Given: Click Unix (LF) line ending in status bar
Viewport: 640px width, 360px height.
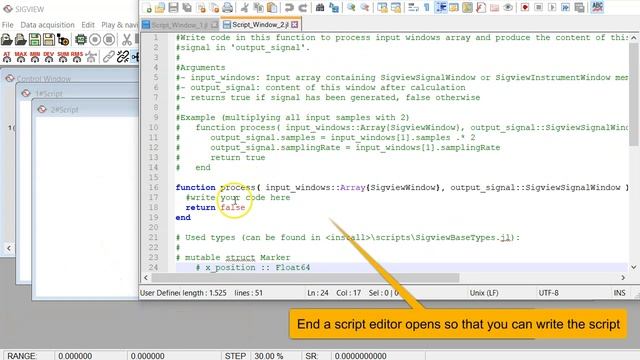Looking at the screenshot, I should pyautogui.click(x=484, y=293).
